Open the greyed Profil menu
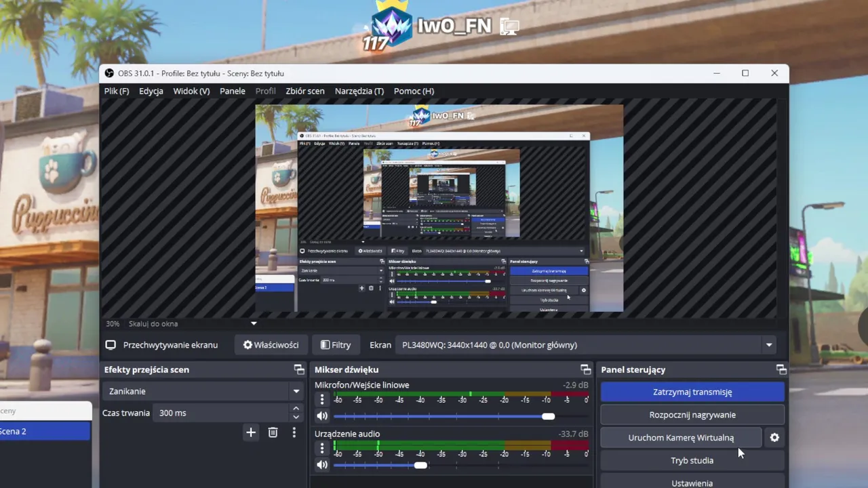Screen dimensions: 868x488 [x=265, y=91]
